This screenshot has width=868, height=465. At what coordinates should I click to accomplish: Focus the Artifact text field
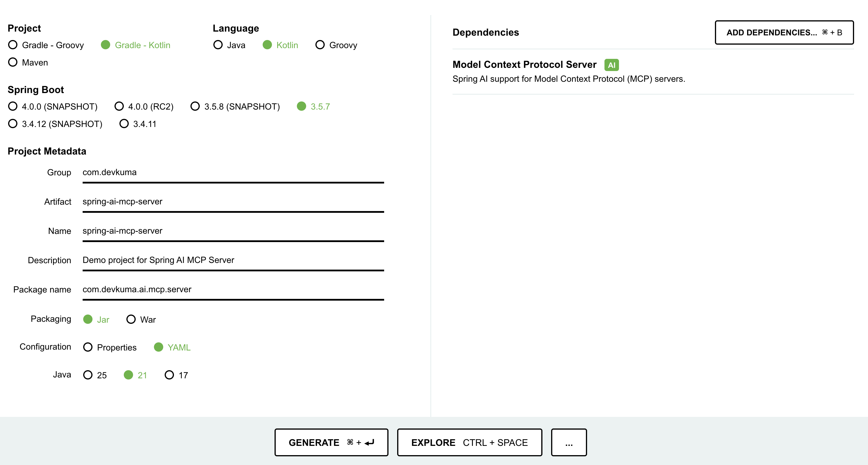point(233,201)
